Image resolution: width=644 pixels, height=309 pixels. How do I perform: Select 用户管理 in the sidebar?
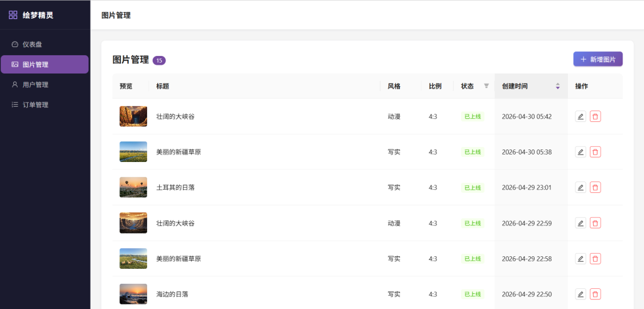coord(35,84)
